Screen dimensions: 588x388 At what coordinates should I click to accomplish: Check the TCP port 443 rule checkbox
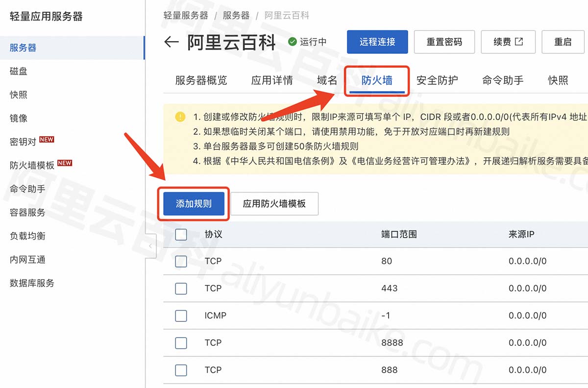(x=181, y=288)
